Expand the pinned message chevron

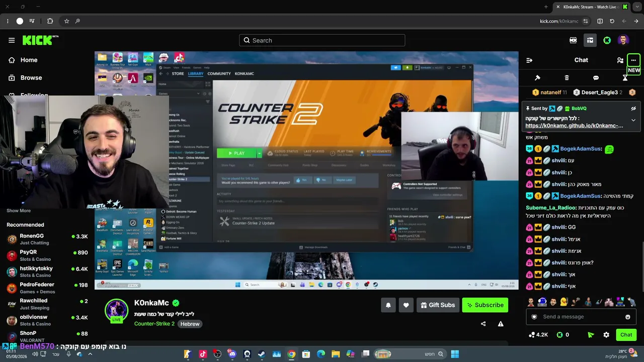[633, 120]
